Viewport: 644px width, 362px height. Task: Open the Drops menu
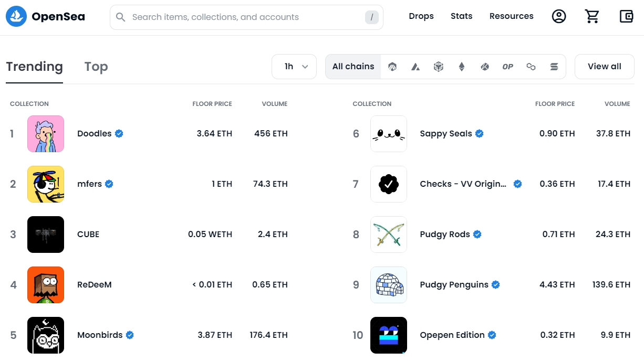421,16
